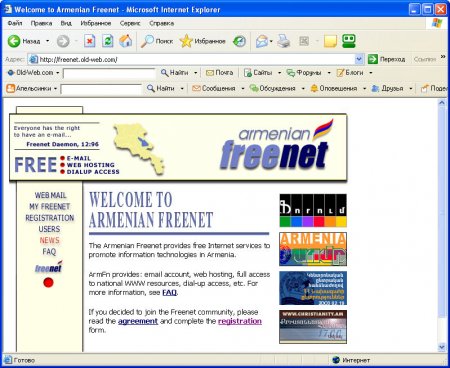Click the green messenger face icon
Screen dimensions: 450x368
pyautogui.click(x=349, y=41)
